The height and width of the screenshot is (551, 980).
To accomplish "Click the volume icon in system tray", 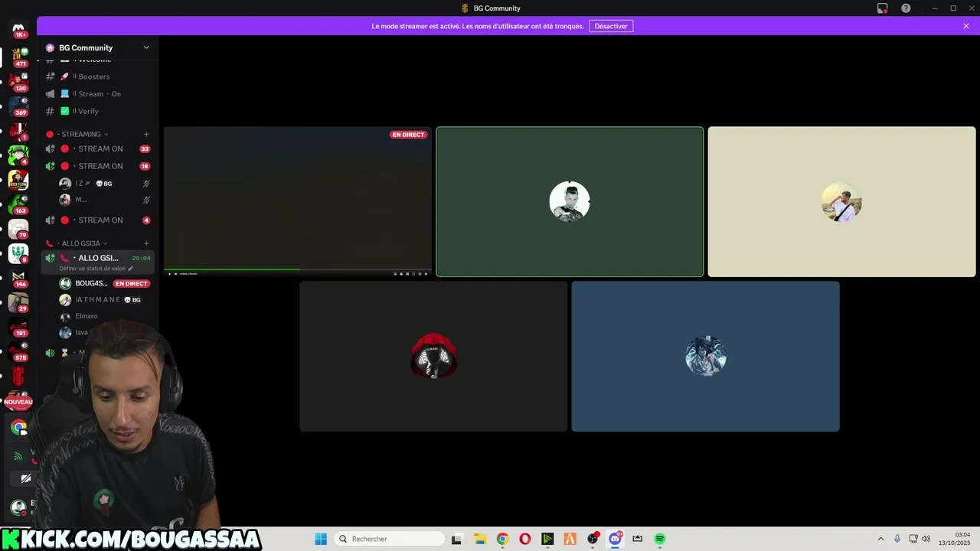I will (x=926, y=539).
